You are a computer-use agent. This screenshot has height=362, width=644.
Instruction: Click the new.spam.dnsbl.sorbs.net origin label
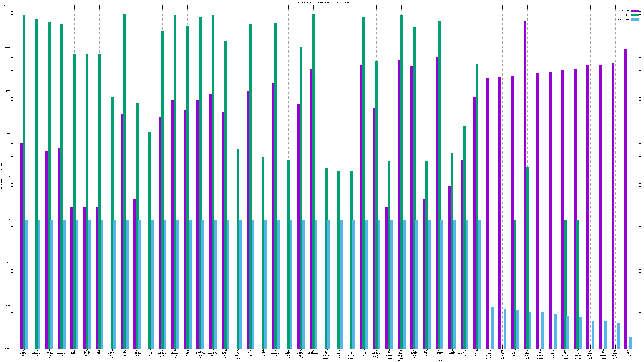(401, 355)
